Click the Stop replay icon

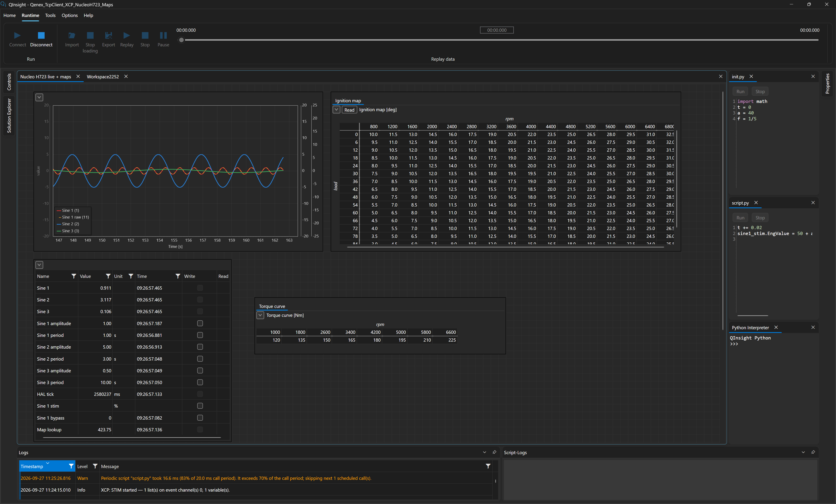(x=145, y=35)
